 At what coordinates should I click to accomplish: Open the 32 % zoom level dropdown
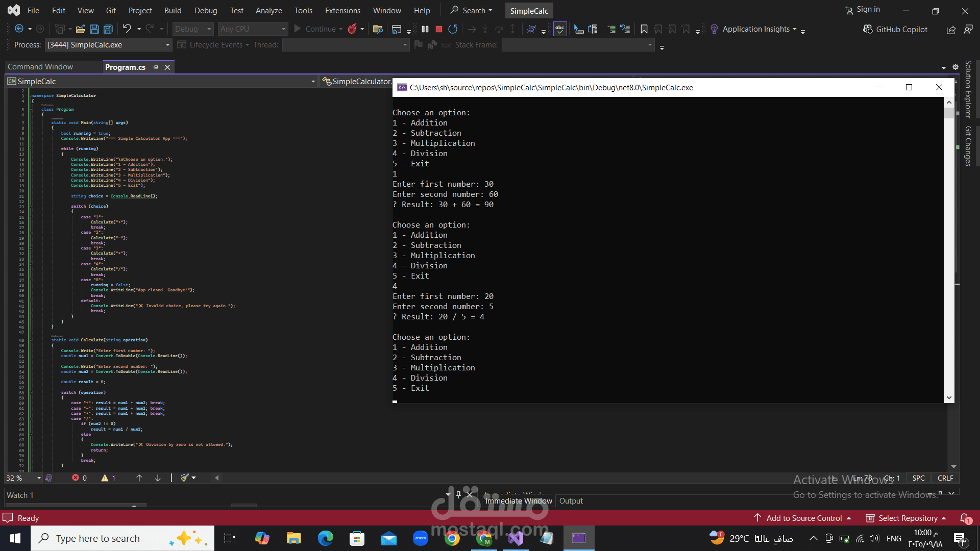click(39, 478)
